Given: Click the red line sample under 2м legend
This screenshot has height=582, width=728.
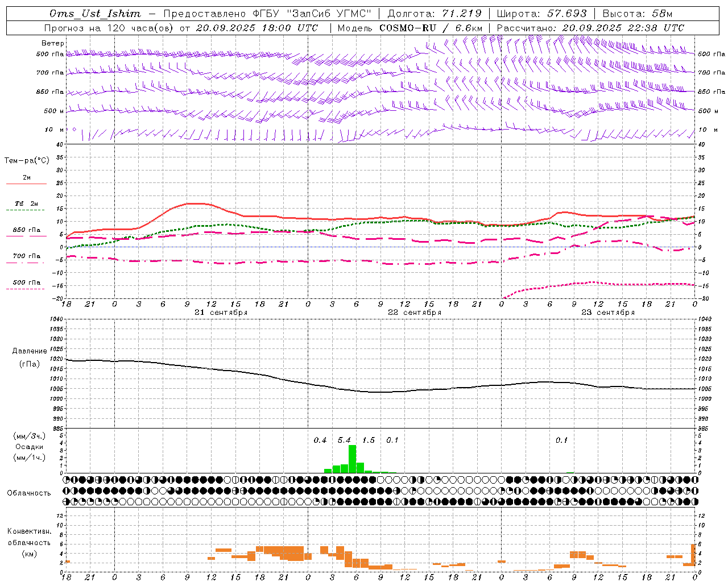Looking at the screenshot, I should (x=27, y=184).
